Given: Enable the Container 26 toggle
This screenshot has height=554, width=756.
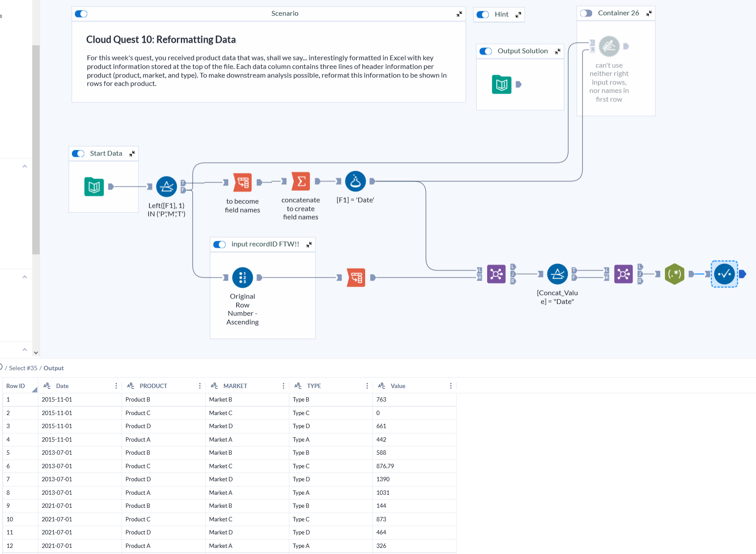Looking at the screenshot, I should 586,13.
